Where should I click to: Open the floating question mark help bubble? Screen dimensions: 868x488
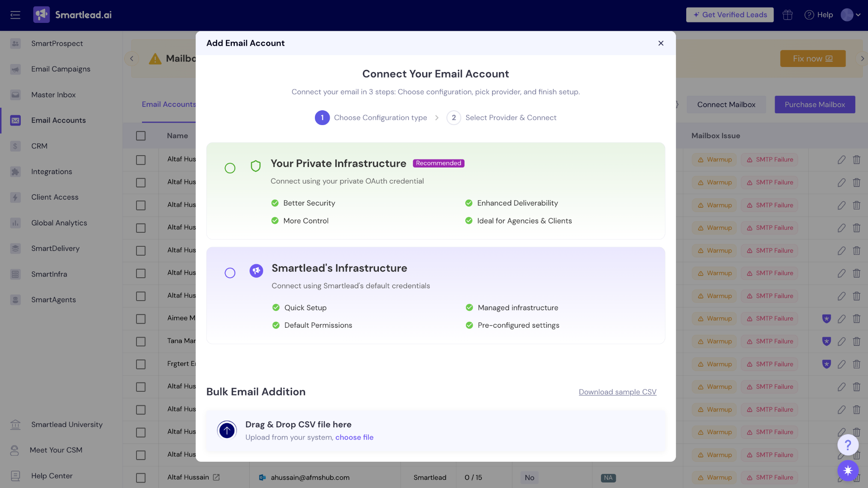coord(848,445)
